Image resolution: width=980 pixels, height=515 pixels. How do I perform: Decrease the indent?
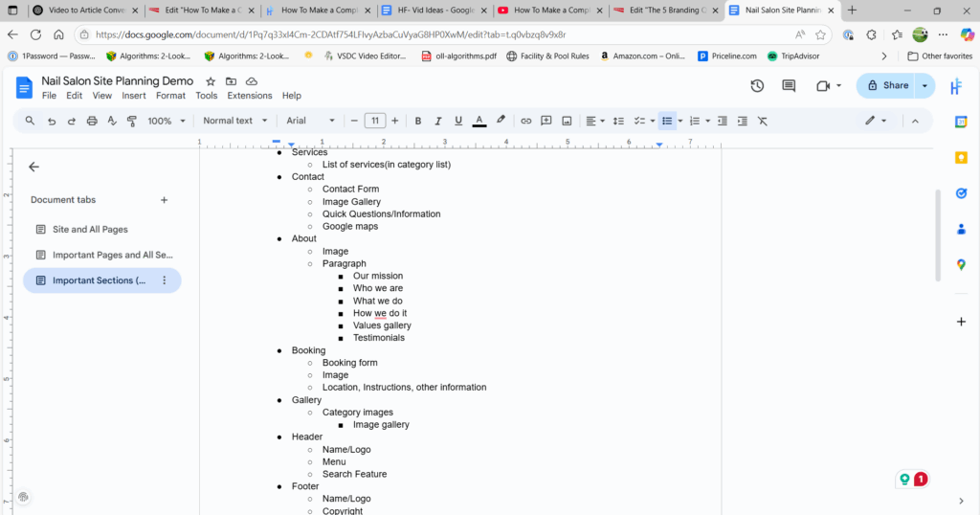click(722, 122)
